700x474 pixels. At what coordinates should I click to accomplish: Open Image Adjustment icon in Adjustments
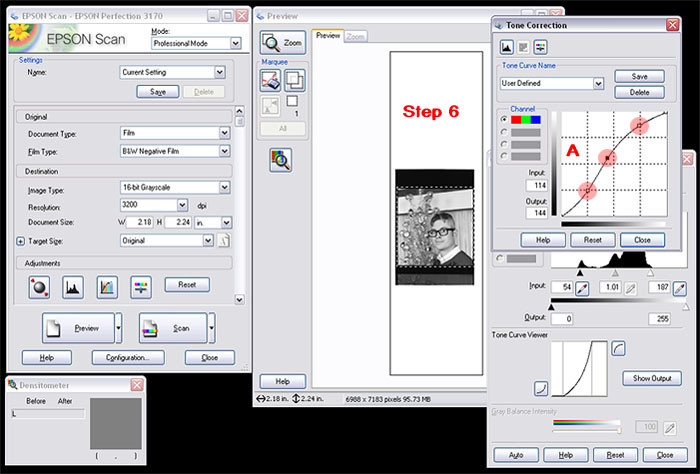[x=141, y=287]
